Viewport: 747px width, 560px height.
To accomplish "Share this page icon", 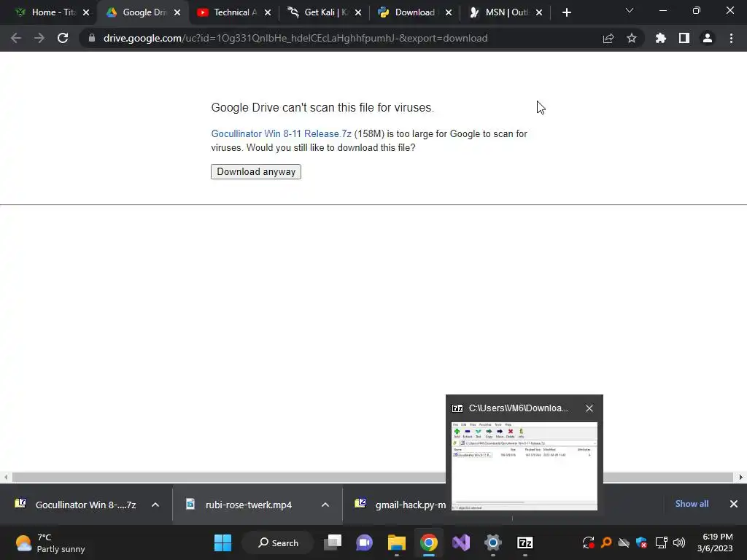I will [x=608, y=38].
